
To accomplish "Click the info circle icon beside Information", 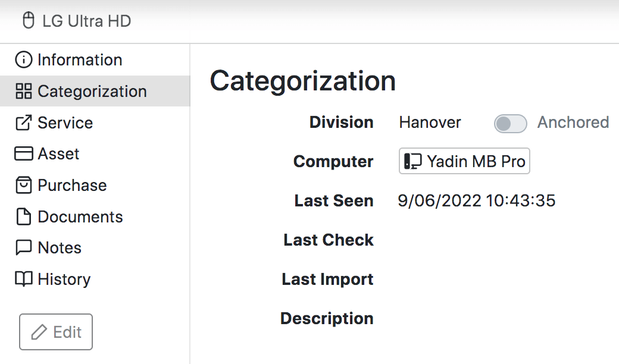I will pyautogui.click(x=23, y=59).
